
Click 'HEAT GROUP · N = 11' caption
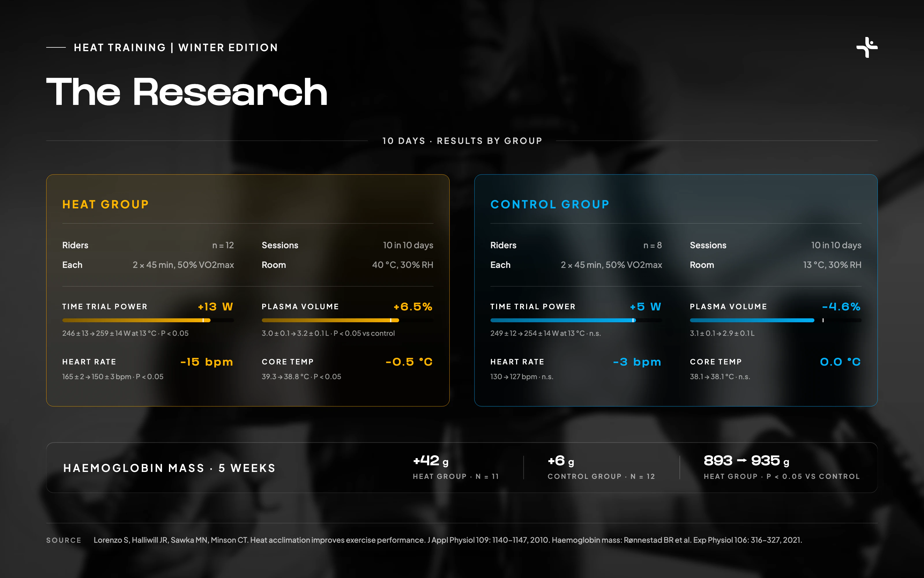pos(456,476)
